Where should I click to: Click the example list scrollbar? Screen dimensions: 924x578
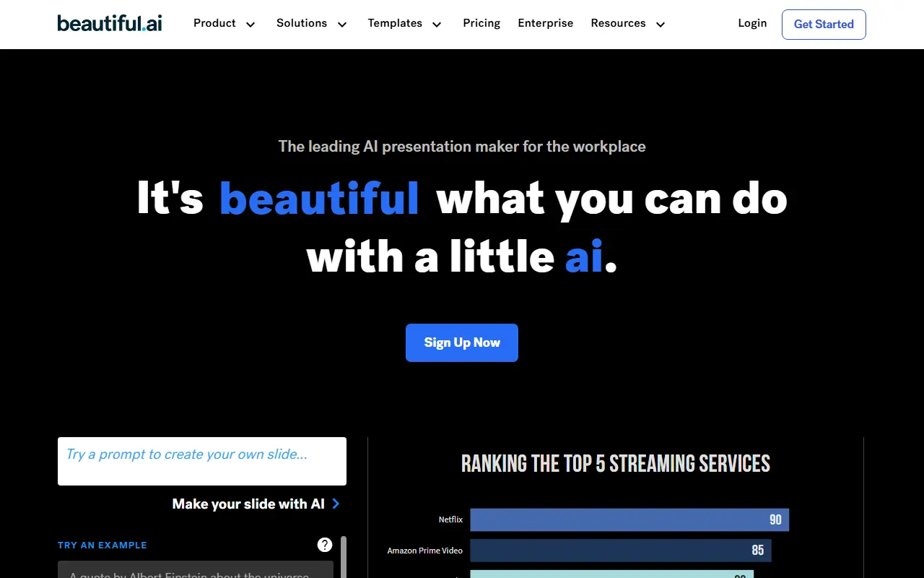[x=344, y=556]
